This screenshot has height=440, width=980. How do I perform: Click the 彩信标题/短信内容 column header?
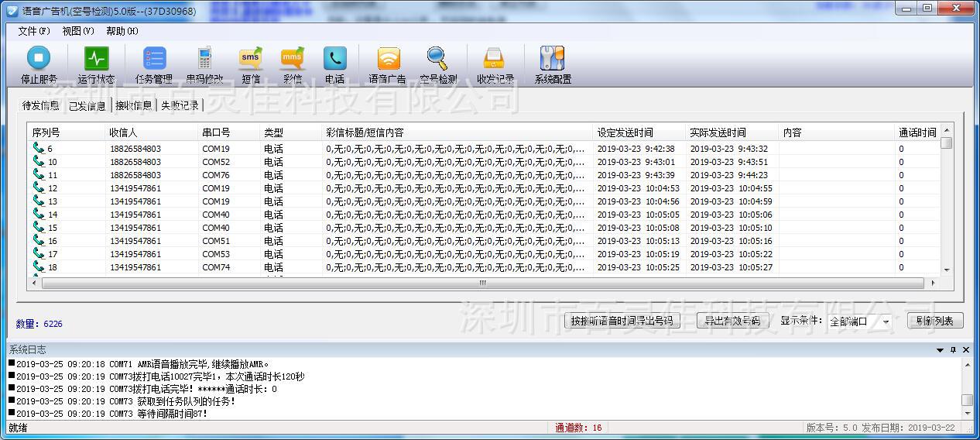click(457, 132)
